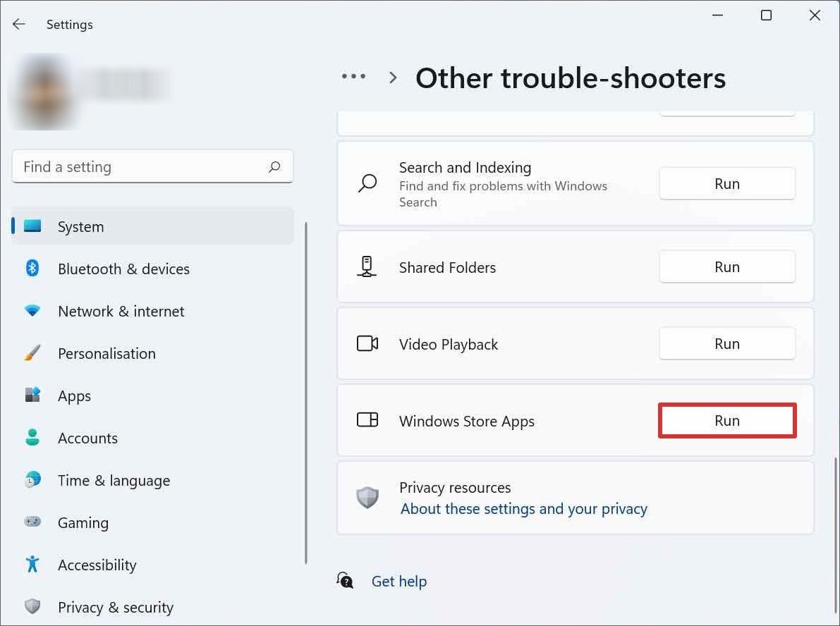The image size is (840, 626).
Task: Click the Search and Indexing title text
Action: coord(465,168)
